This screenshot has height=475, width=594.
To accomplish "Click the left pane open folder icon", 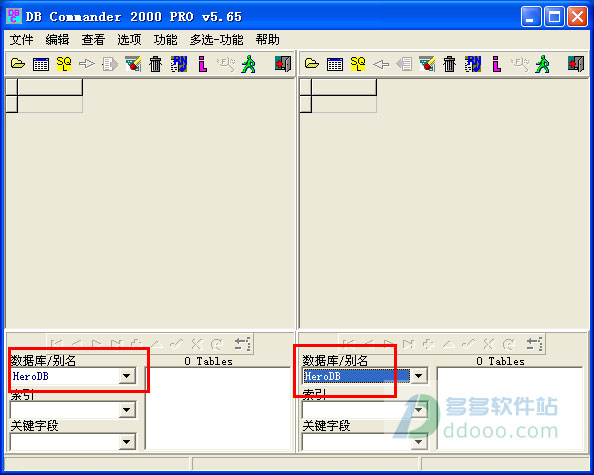I will click(x=18, y=64).
